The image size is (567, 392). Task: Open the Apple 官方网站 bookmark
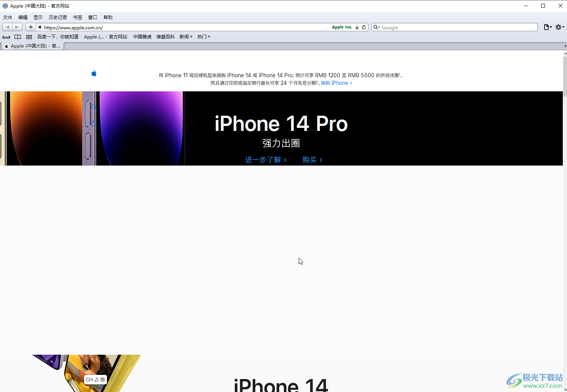point(105,37)
